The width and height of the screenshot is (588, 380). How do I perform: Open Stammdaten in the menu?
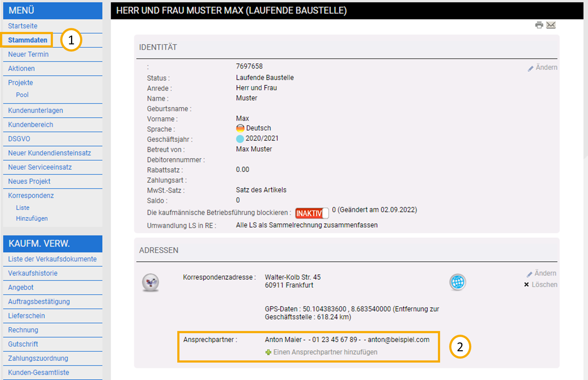click(x=28, y=40)
